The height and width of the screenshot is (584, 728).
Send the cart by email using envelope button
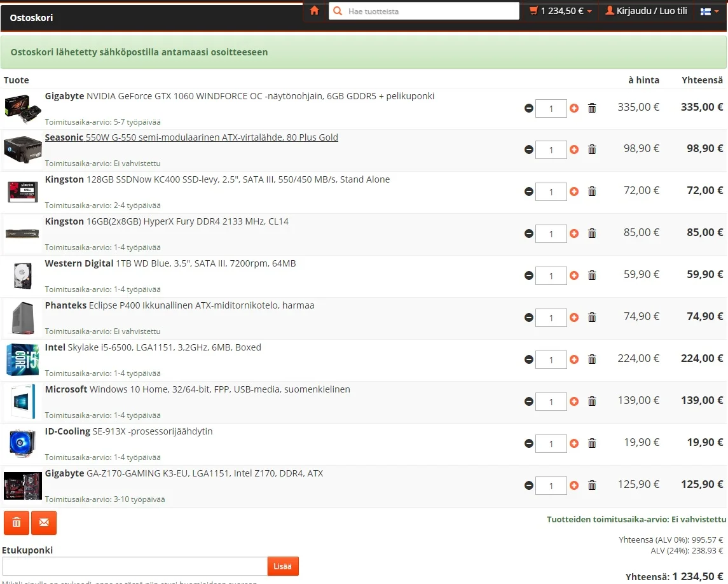[44, 523]
